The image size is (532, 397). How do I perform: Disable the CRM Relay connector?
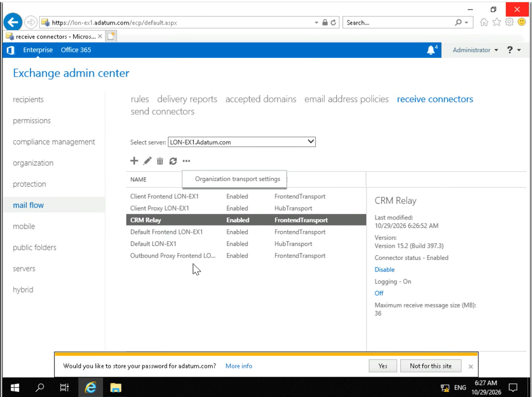pos(385,269)
